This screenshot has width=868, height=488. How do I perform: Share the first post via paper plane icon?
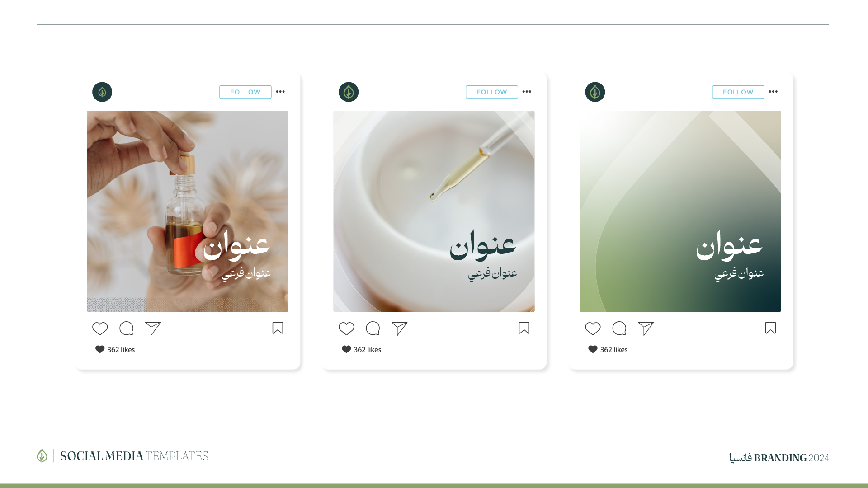[153, 328]
